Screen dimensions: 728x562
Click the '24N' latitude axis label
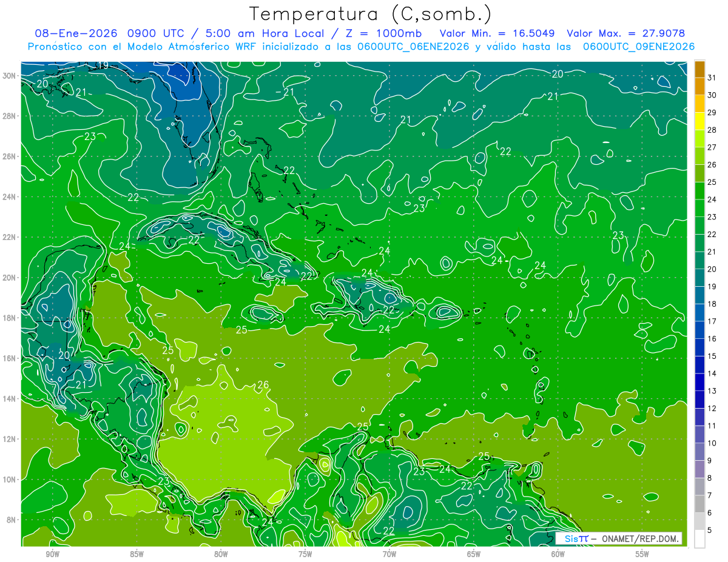pyautogui.click(x=10, y=197)
